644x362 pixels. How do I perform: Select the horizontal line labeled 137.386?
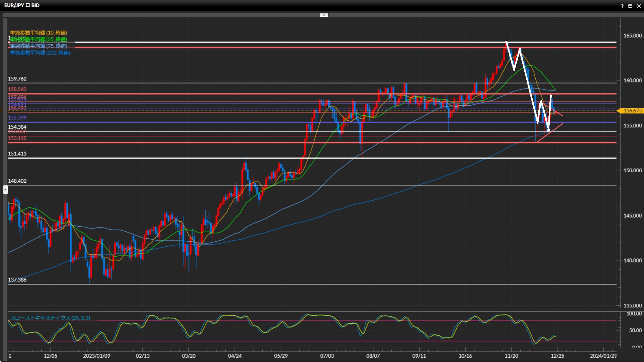(x=201, y=284)
